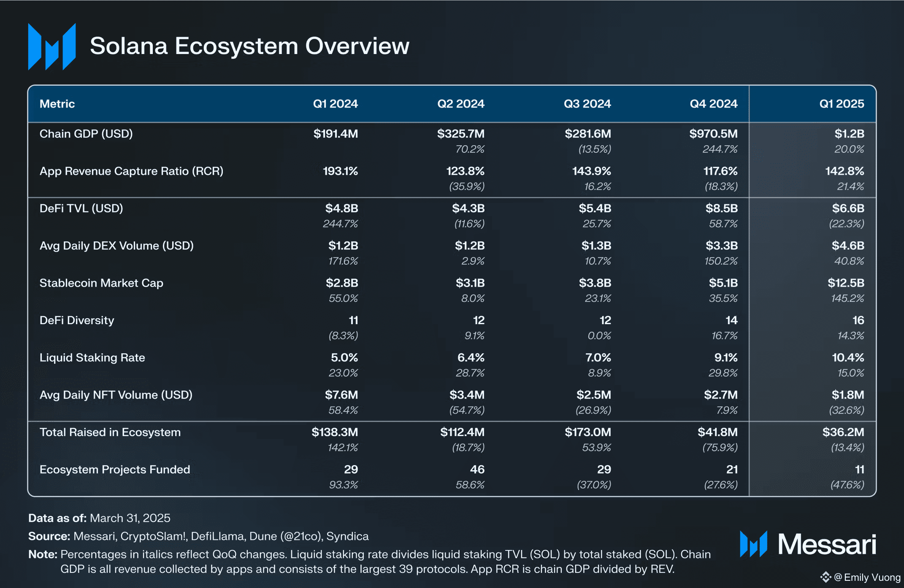The width and height of the screenshot is (904, 588).
Task: Click the Chain GDP (USD) row label
Action: pos(86,134)
